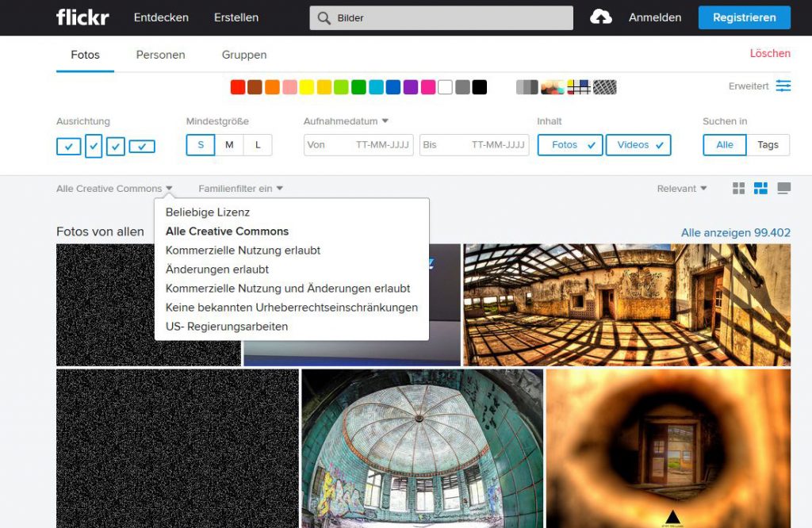Viewport: 812px width, 528px height.
Task: Select black color swatch
Action: (480, 87)
